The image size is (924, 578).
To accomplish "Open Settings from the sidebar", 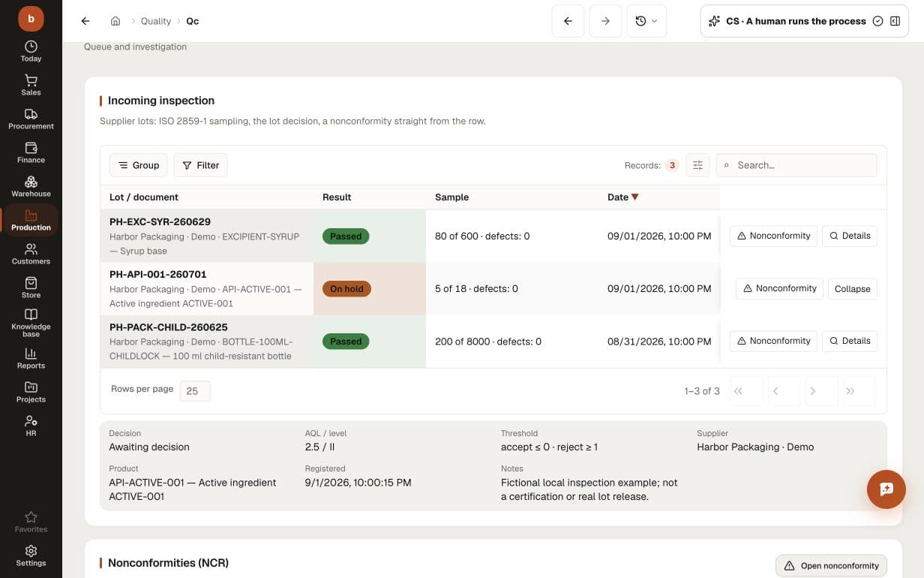I will tap(31, 555).
